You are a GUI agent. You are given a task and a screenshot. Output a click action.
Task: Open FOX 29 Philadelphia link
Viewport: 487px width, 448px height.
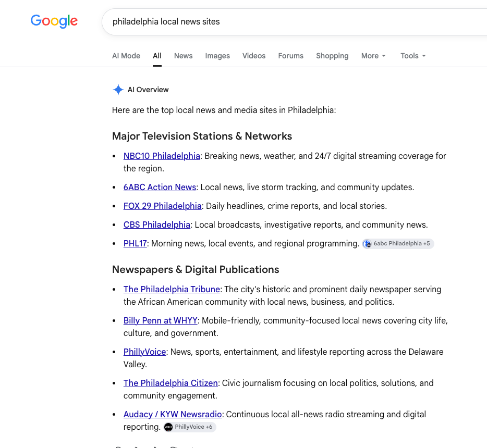pyautogui.click(x=163, y=206)
